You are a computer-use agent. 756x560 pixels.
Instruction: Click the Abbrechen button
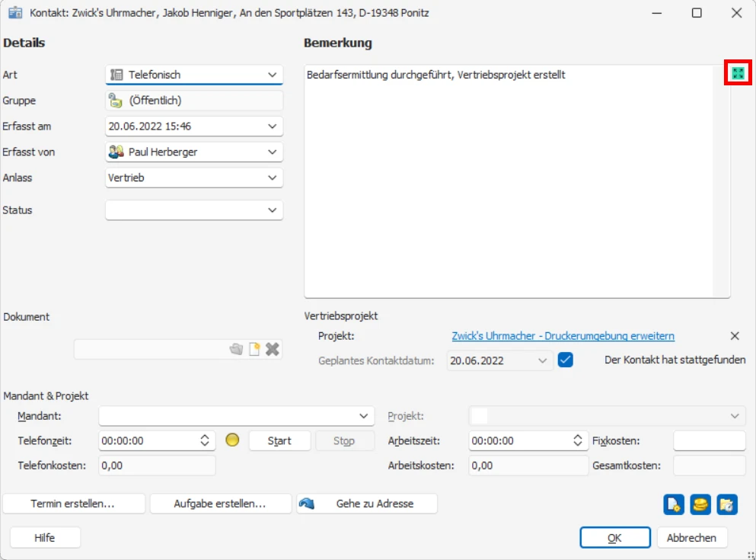click(691, 538)
